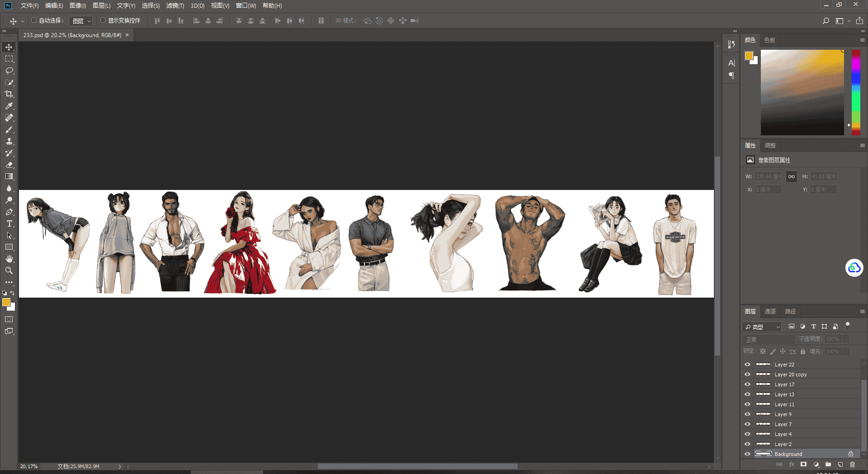Hide the Background layer eye
The height and width of the screenshot is (474, 868).
[747, 454]
